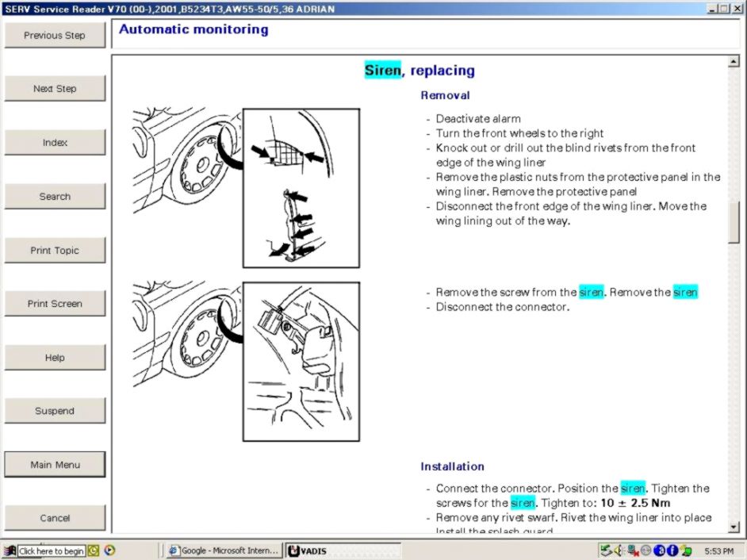Click highlighted 'siren' after 'Position the'

(x=633, y=489)
